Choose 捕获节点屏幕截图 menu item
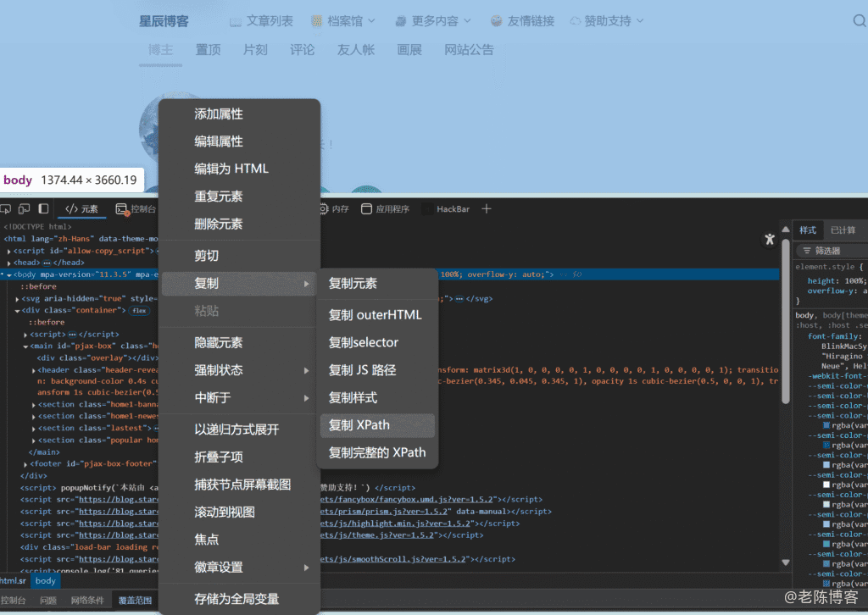The image size is (868, 615). [240, 485]
